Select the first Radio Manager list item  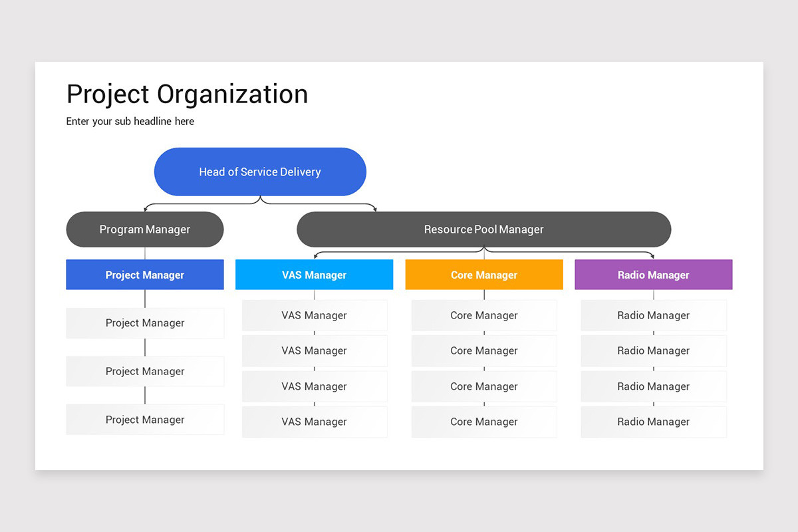(653, 315)
